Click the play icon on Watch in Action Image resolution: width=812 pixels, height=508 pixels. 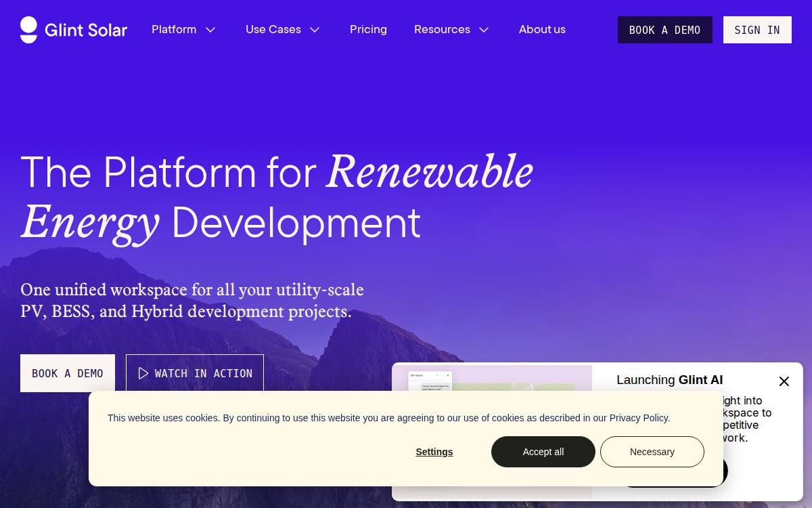click(x=143, y=373)
